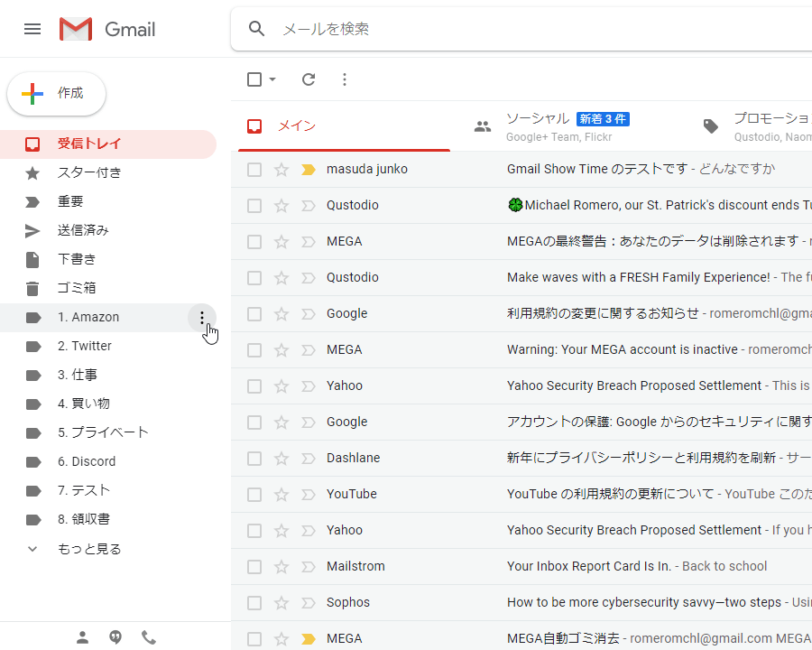Viewport: 812px width, 650px height.
Task: Star the YouTube email
Action: coord(281,495)
